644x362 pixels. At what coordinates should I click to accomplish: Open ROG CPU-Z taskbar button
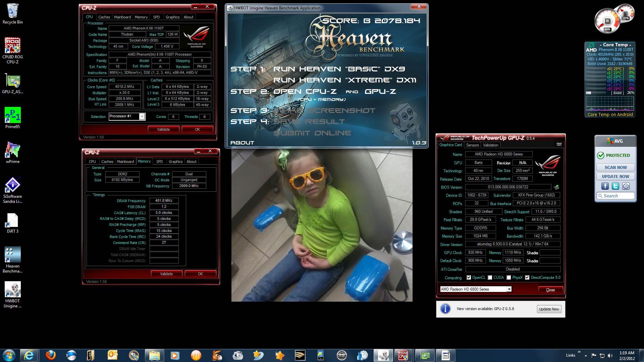tap(403, 355)
